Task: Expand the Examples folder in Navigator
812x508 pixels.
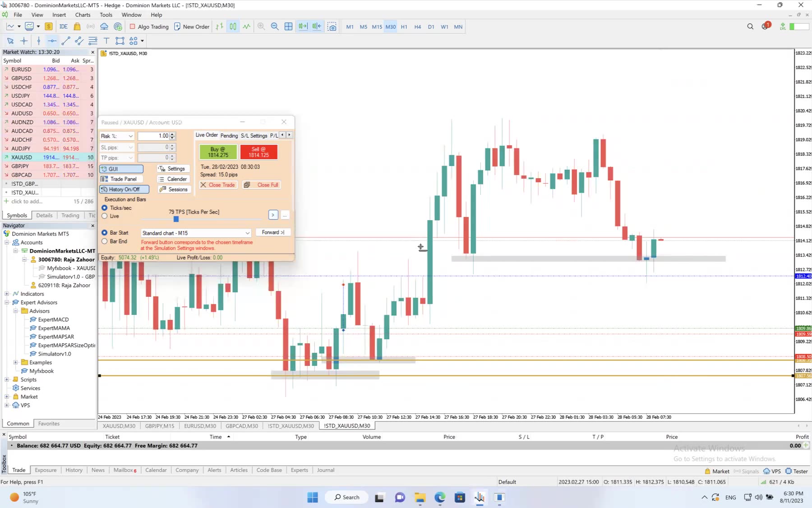Action: [x=15, y=362]
